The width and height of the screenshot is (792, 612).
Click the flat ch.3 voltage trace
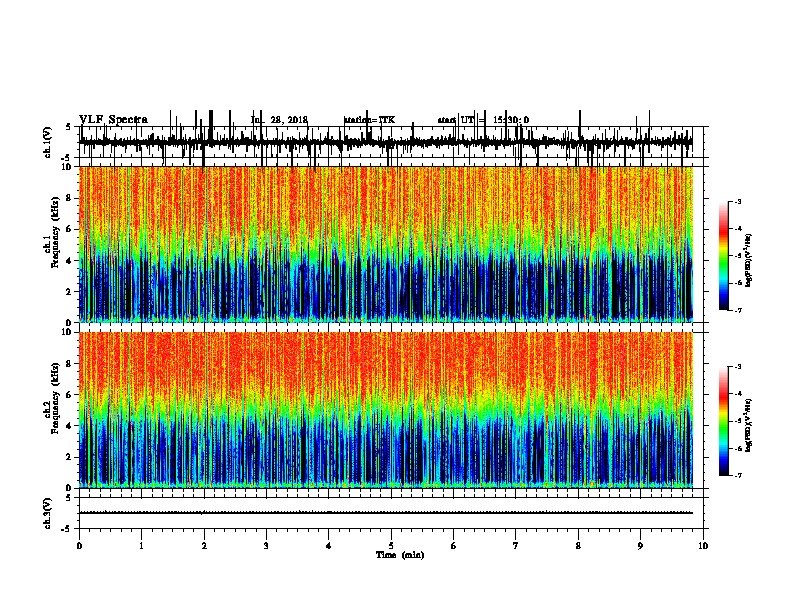click(x=386, y=513)
